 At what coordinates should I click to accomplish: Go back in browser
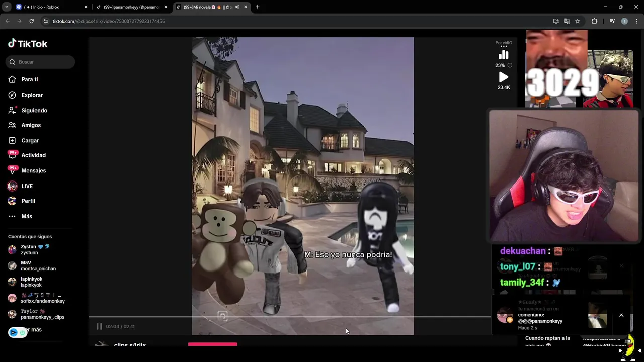(x=7, y=21)
